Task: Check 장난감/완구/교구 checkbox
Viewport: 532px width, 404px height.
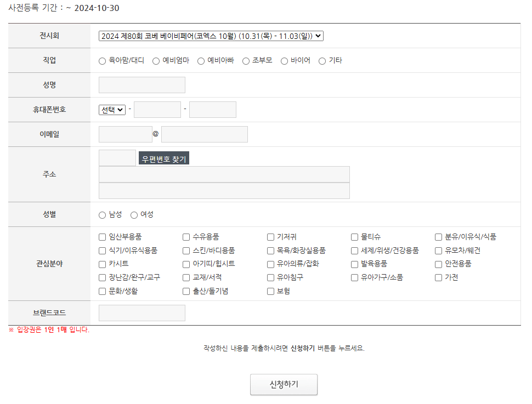Action: pos(102,278)
